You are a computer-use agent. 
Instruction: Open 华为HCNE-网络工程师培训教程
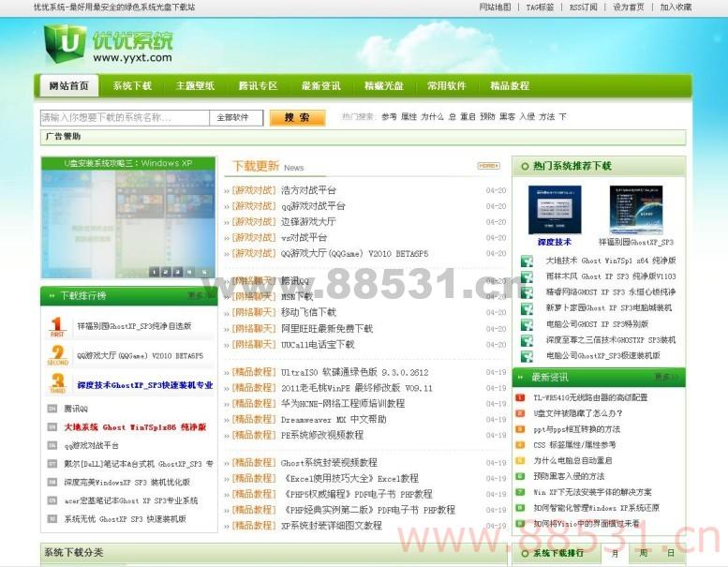pyautogui.click(x=343, y=404)
